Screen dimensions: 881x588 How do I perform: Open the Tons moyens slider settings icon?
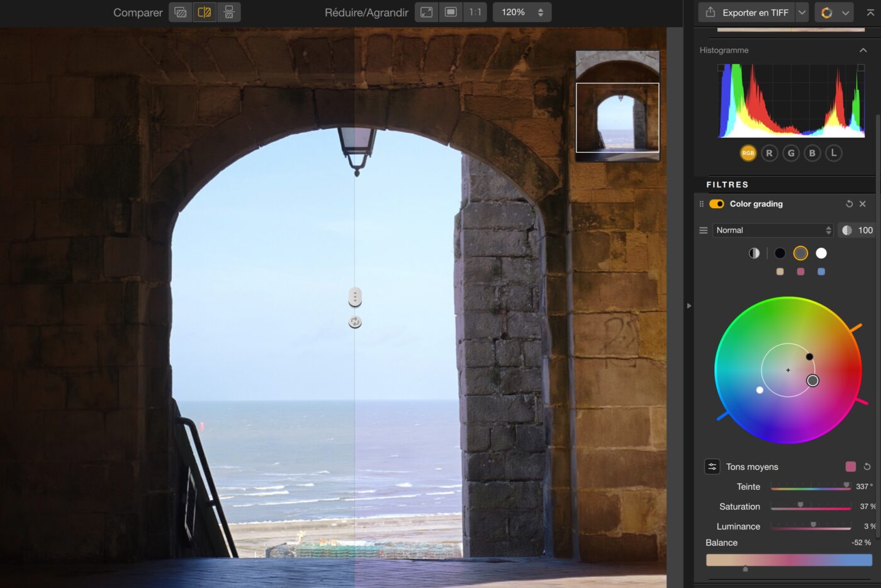[x=712, y=467]
